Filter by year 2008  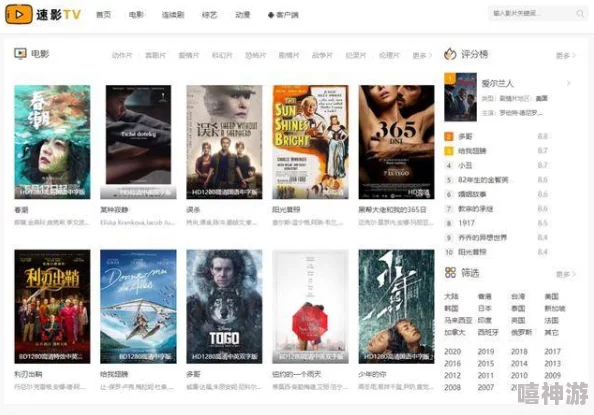[x=452, y=387]
